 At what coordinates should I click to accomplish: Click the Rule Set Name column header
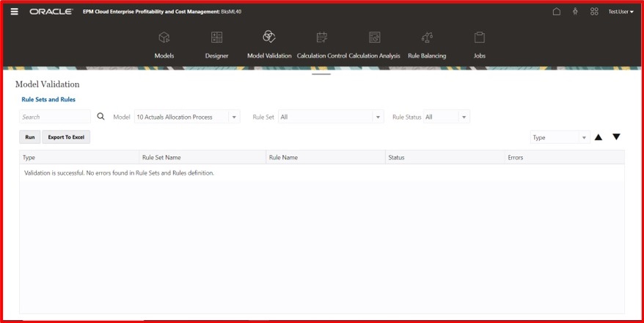coord(202,157)
